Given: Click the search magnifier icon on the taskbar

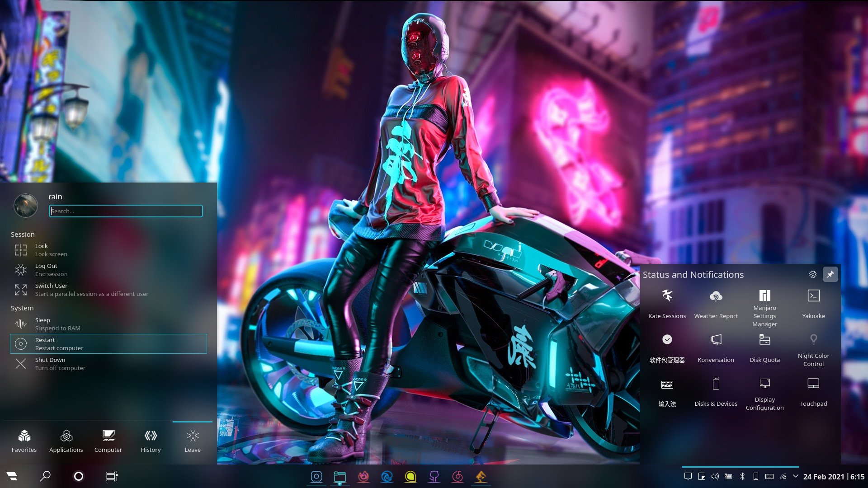Looking at the screenshot, I should pyautogui.click(x=45, y=476).
